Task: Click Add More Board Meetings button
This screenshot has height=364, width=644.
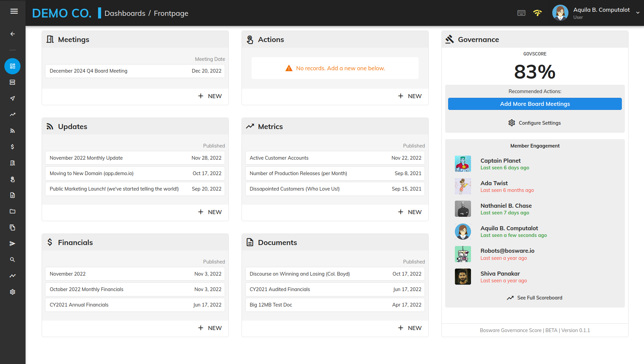Action: pyautogui.click(x=534, y=104)
